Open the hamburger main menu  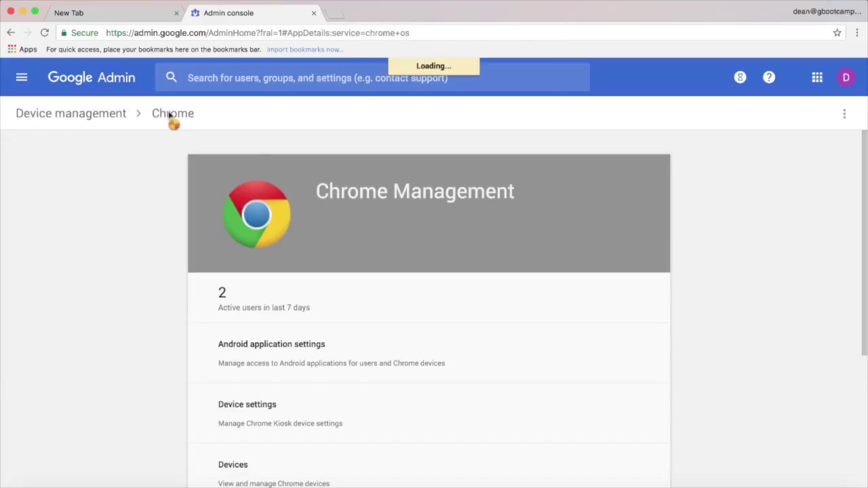[x=22, y=77]
